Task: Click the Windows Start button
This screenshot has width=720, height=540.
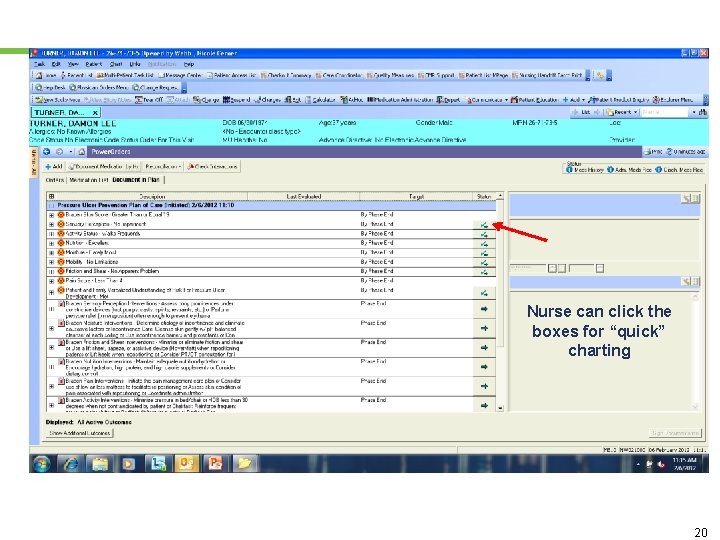Action: click(x=41, y=464)
